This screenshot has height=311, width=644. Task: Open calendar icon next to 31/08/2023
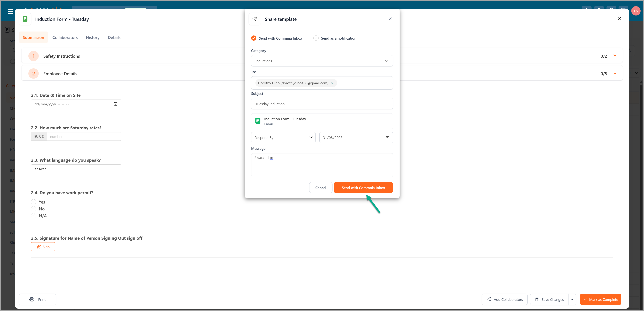pyautogui.click(x=387, y=138)
